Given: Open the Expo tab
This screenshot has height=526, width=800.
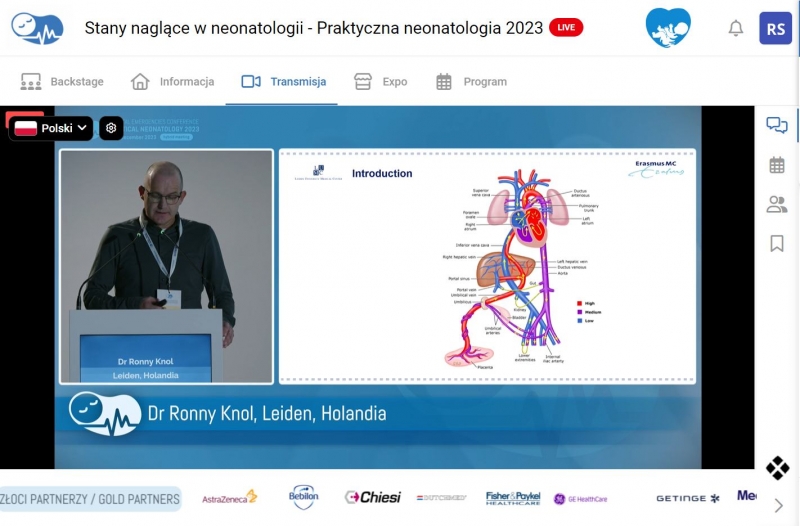Looking at the screenshot, I should pyautogui.click(x=381, y=82).
